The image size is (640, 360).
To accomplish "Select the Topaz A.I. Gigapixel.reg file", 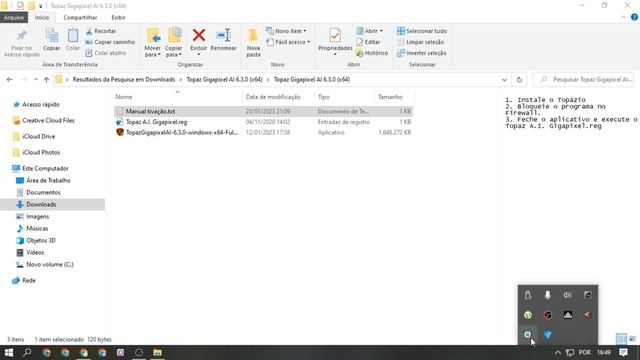I will pyautogui.click(x=263, y=122).
